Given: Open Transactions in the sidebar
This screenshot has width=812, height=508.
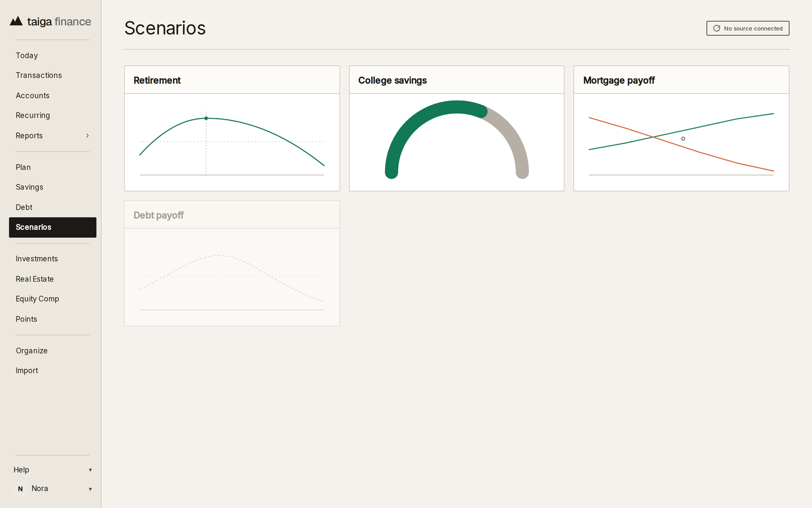Looking at the screenshot, I should point(52,75).
